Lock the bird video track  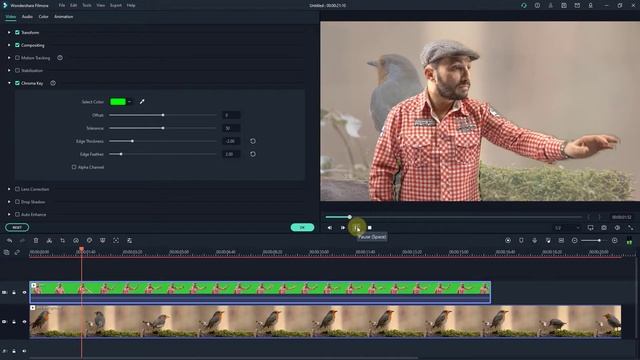point(14,322)
